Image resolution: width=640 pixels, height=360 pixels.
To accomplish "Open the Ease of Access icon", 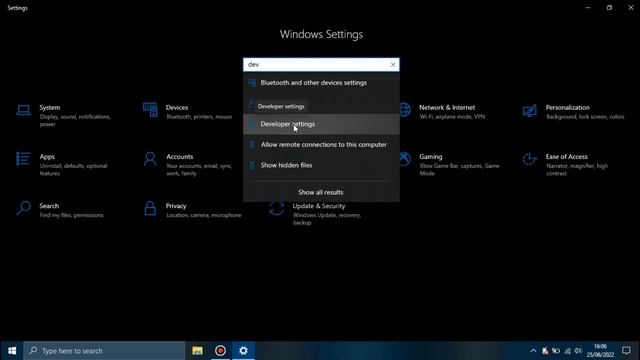I will point(529,159).
